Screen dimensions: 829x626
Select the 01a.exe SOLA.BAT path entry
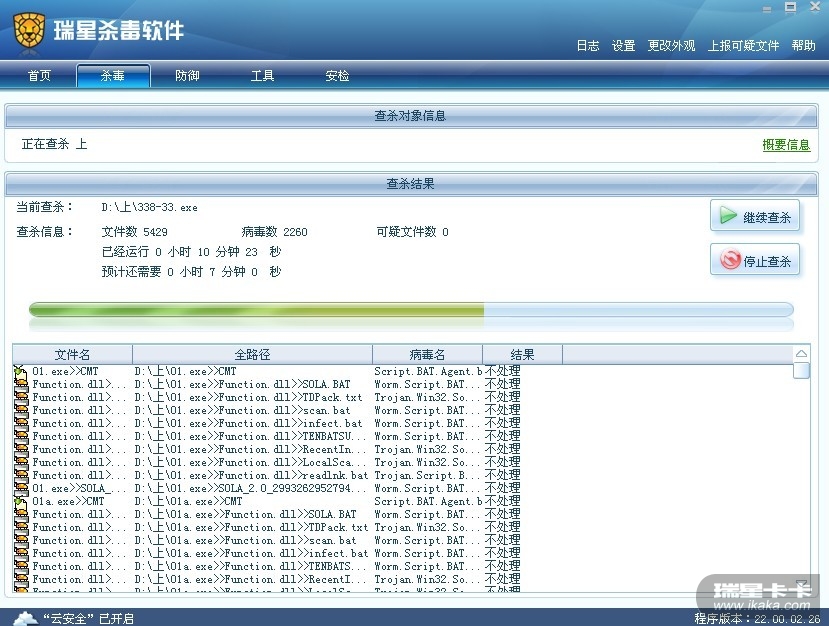(245, 514)
